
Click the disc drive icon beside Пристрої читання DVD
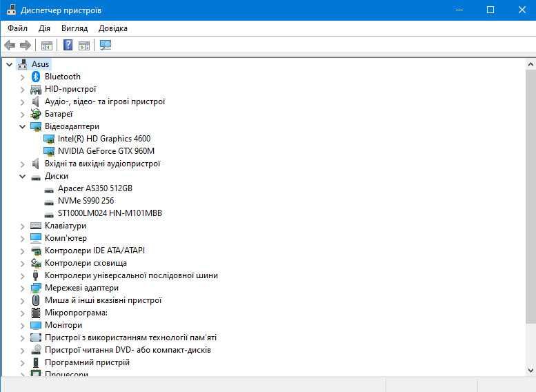(x=36, y=350)
